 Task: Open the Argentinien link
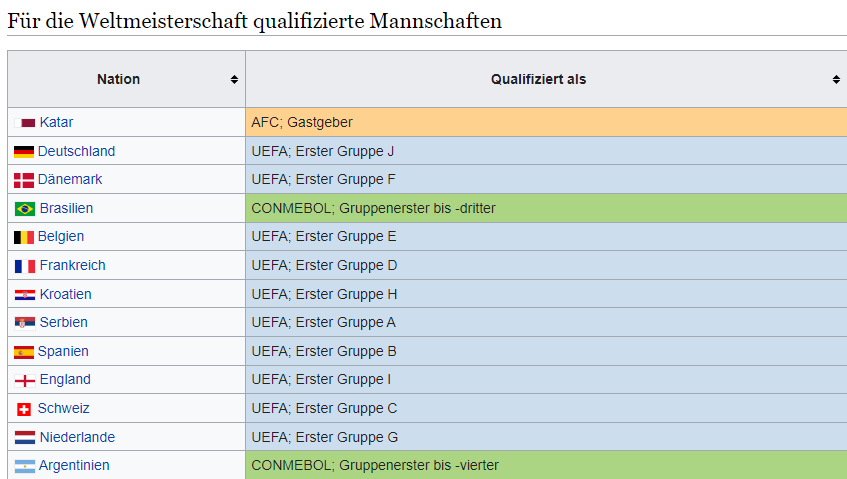pos(74,465)
